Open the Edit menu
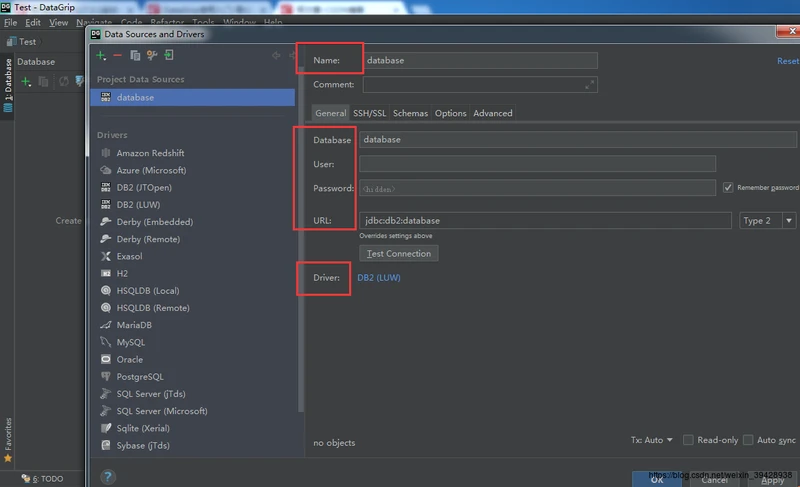Image resolution: width=800 pixels, height=487 pixels. pos(33,22)
